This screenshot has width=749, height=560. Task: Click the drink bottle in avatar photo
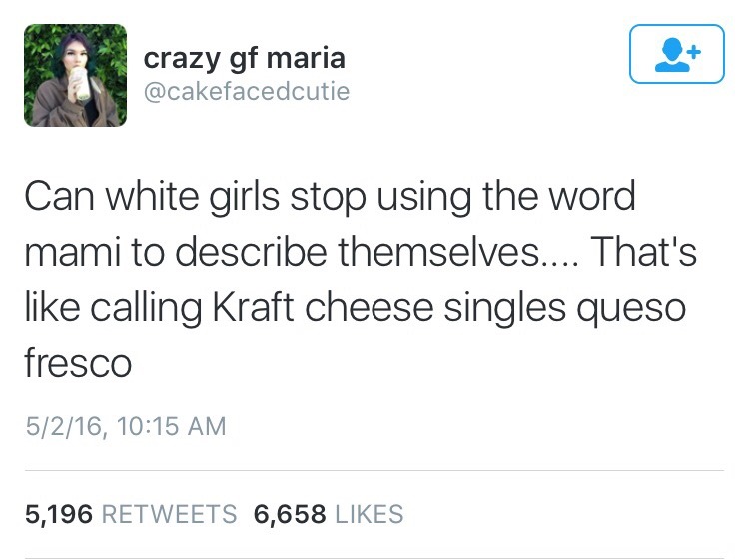tap(80, 83)
